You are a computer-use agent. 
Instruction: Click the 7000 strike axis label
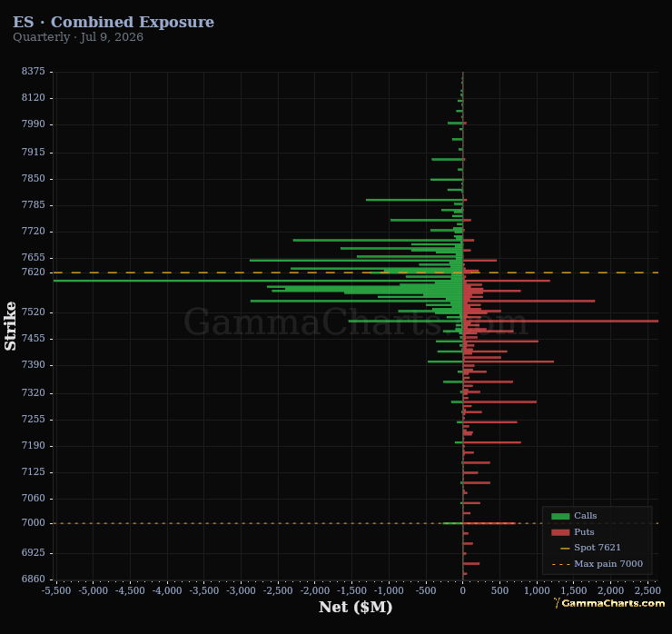click(34, 523)
